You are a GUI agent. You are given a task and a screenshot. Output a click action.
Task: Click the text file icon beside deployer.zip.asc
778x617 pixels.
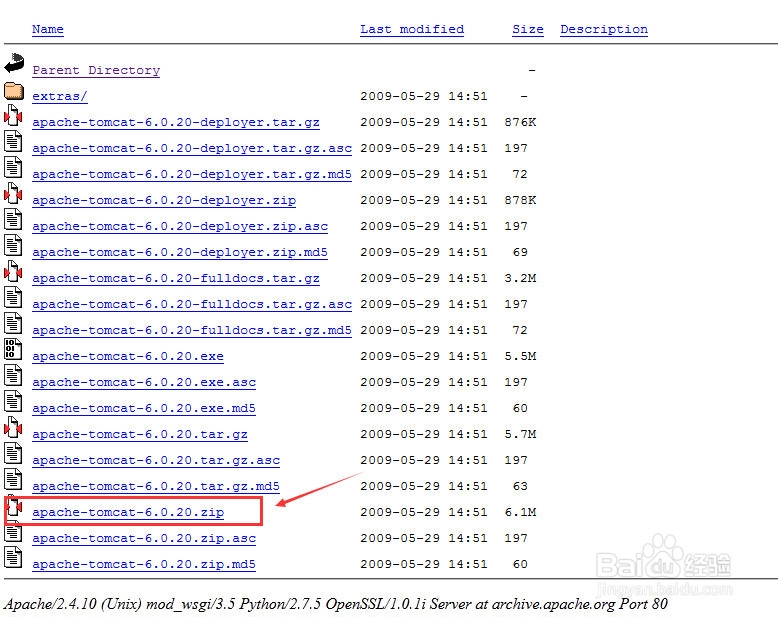13,219
